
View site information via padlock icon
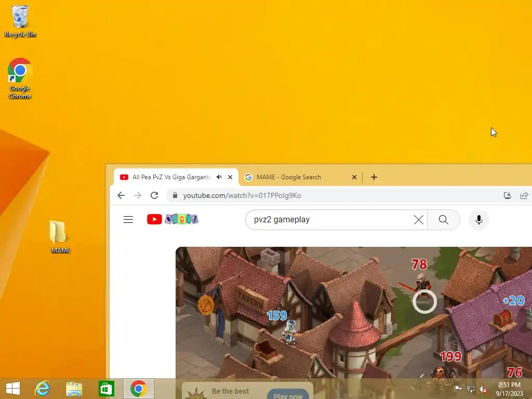[175, 195]
